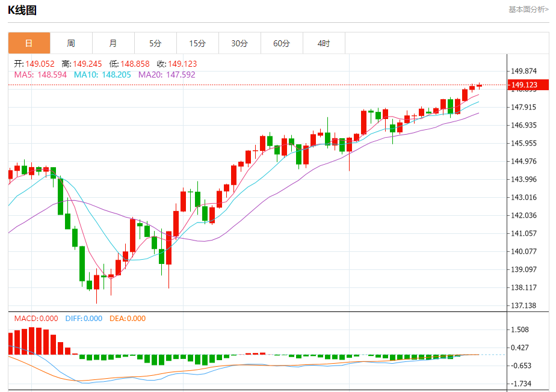The width and height of the screenshot is (556, 392).
Task: Click the 0.427 MACD axis label
Action: click(x=520, y=348)
